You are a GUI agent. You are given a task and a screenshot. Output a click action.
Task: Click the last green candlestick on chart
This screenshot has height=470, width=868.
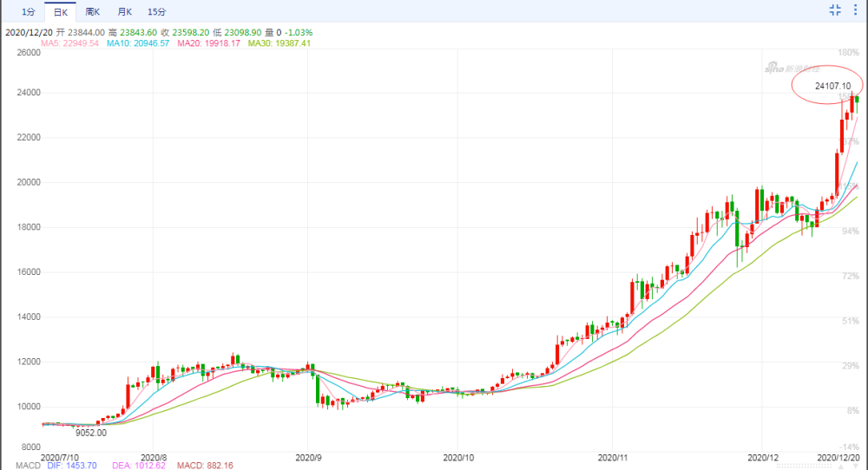(x=857, y=100)
